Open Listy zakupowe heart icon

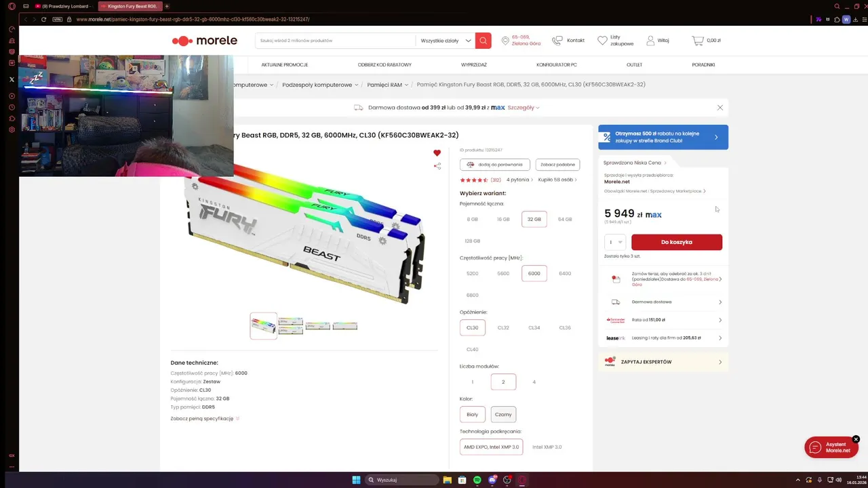[602, 41]
